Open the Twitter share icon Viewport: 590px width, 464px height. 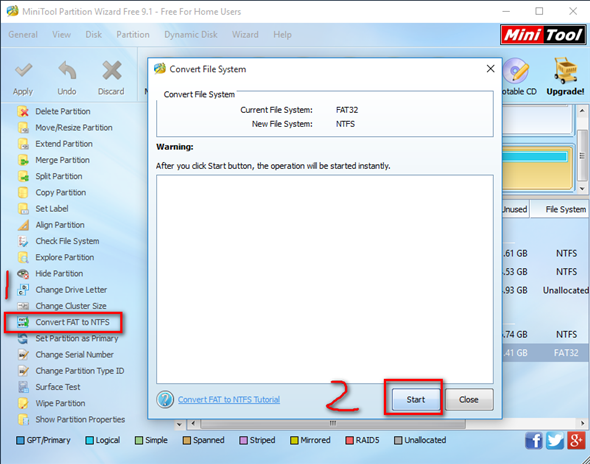click(x=555, y=440)
